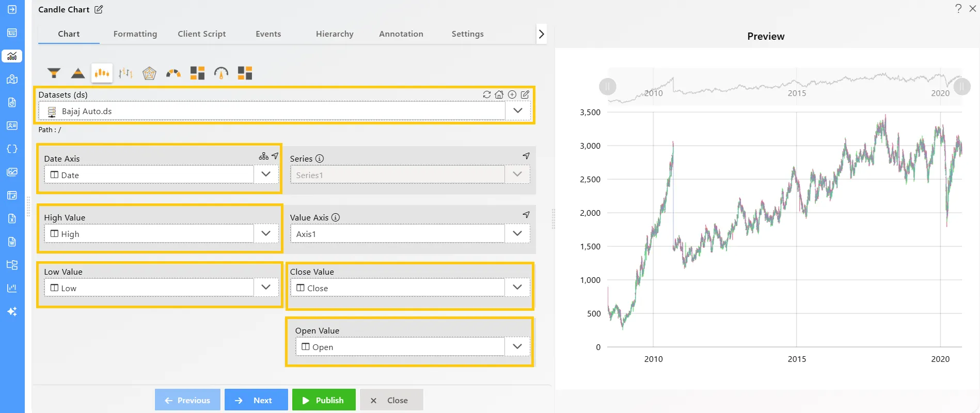Expand the Low Value dropdown
This screenshot has height=413, width=980.
[266, 287]
